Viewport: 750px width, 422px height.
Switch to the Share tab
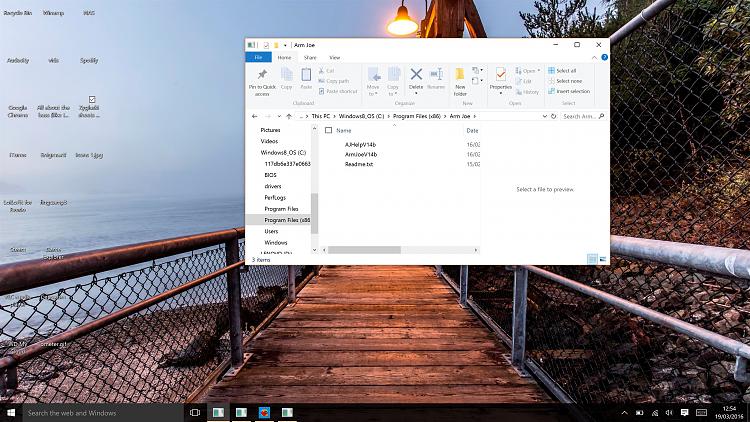(x=310, y=57)
